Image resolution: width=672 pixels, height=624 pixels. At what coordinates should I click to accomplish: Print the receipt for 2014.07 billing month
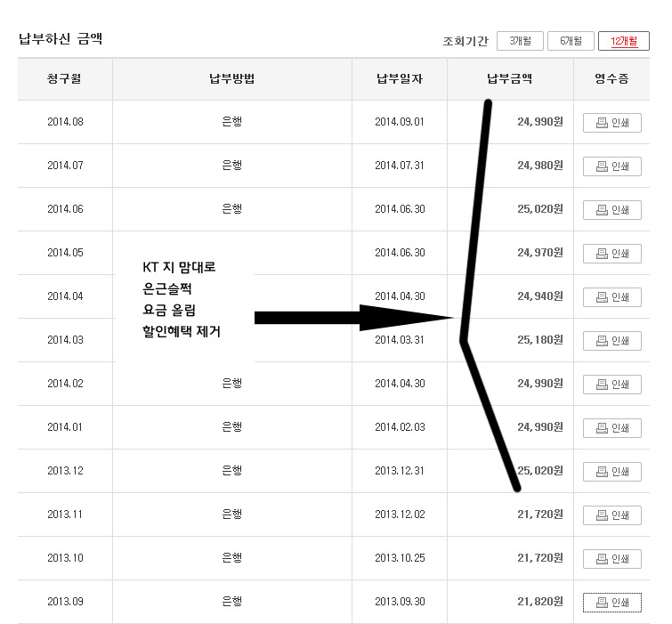(x=611, y=166)
